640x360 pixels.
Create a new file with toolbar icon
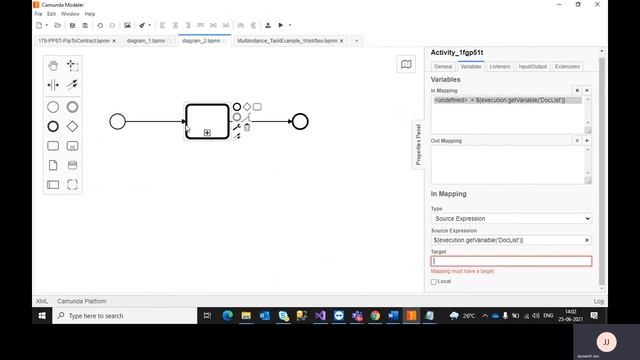(39, 25)
